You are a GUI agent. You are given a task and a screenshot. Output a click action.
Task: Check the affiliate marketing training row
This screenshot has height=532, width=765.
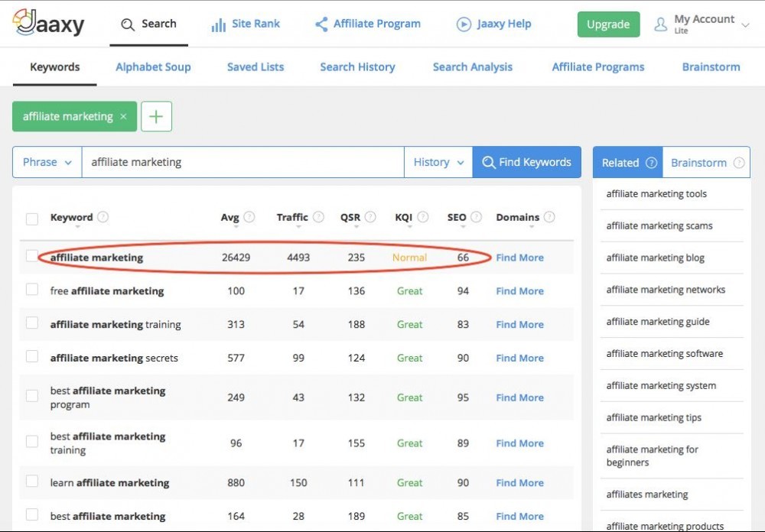click(32, 323)
